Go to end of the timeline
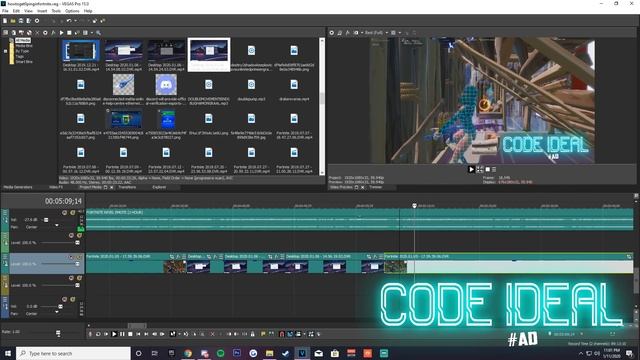 (x=146, y=334)
